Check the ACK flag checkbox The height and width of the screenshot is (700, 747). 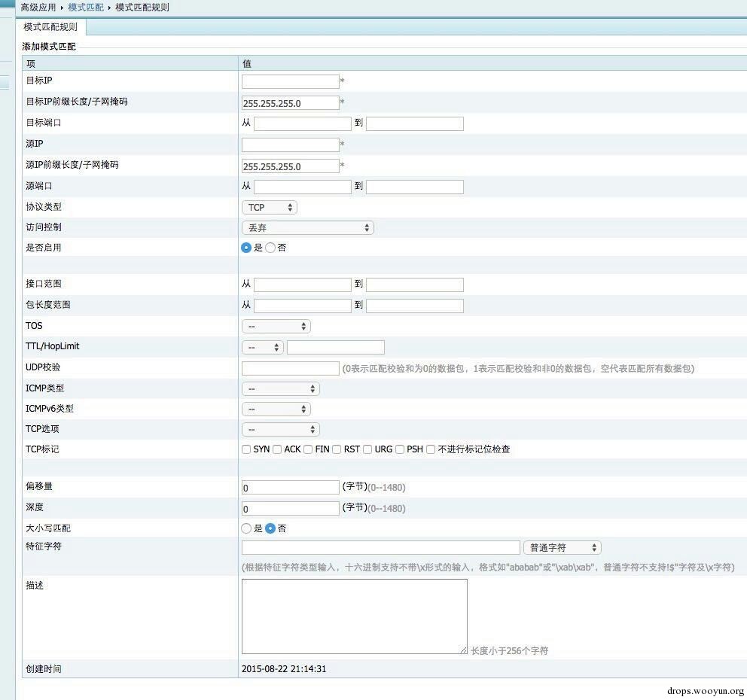click(277, 449)
